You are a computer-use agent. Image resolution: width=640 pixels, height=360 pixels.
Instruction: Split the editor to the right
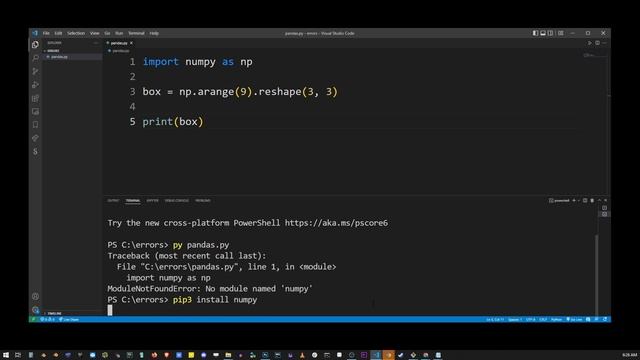pos(597,43)
